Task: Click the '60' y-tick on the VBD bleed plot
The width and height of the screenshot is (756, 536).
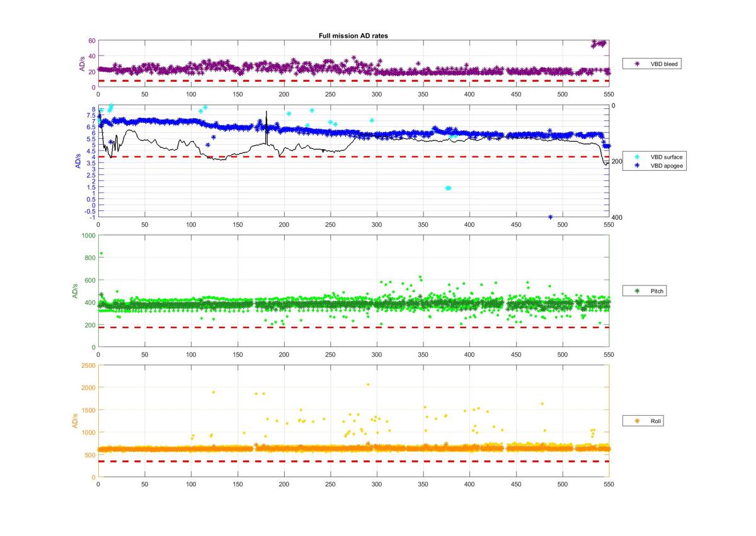Action: [x=91, y=41]
